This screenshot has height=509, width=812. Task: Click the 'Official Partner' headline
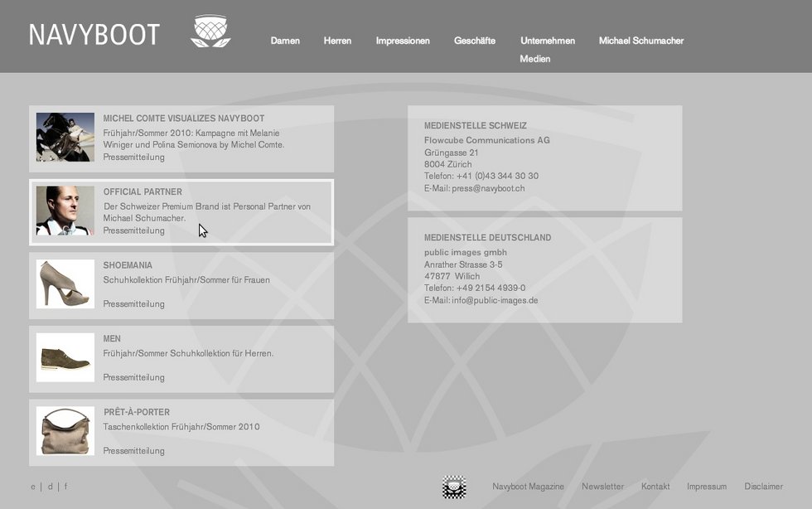143,191
